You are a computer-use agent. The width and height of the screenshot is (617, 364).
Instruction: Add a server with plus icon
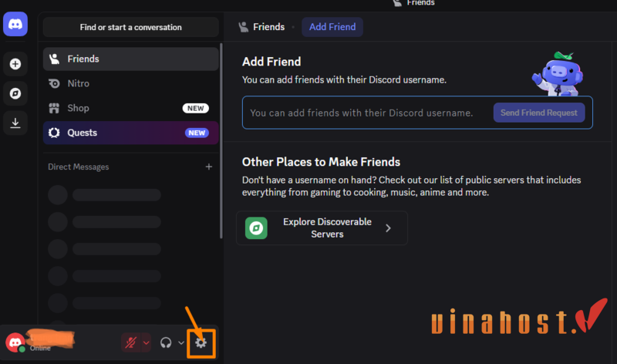15,64
